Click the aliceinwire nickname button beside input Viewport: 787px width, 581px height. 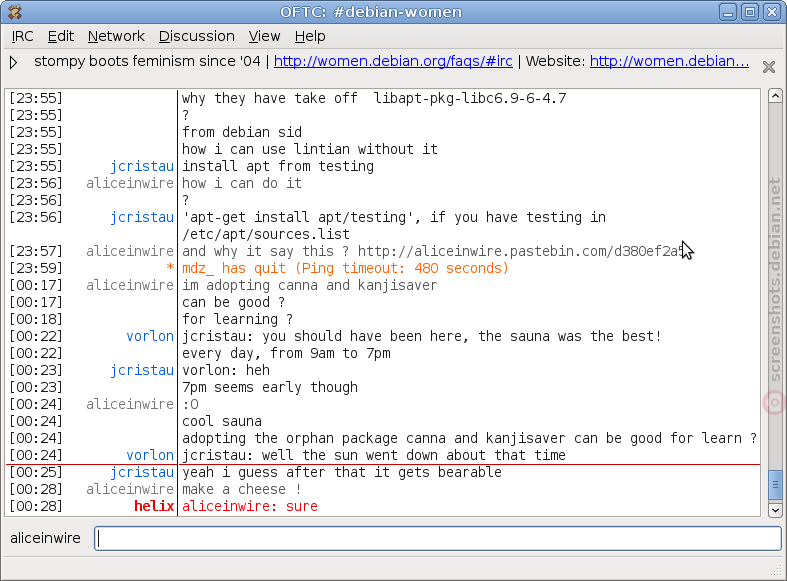(x=45, y=538)
